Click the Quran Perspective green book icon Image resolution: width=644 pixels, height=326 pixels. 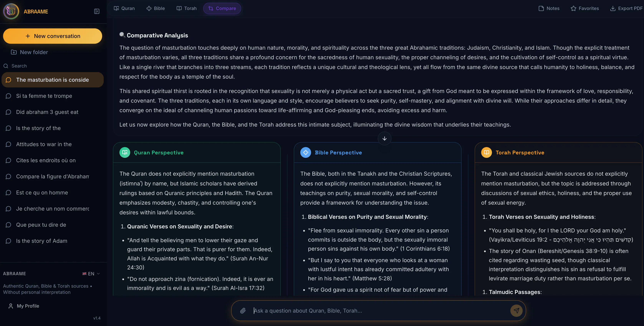[125, 152]
